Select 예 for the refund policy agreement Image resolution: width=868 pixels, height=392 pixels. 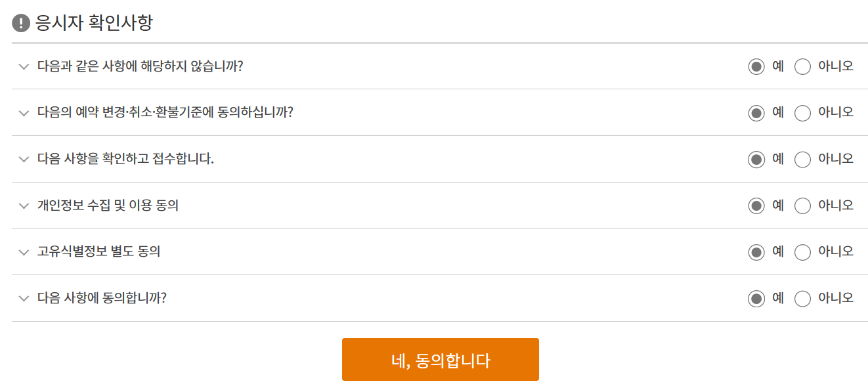coord(755,113)
